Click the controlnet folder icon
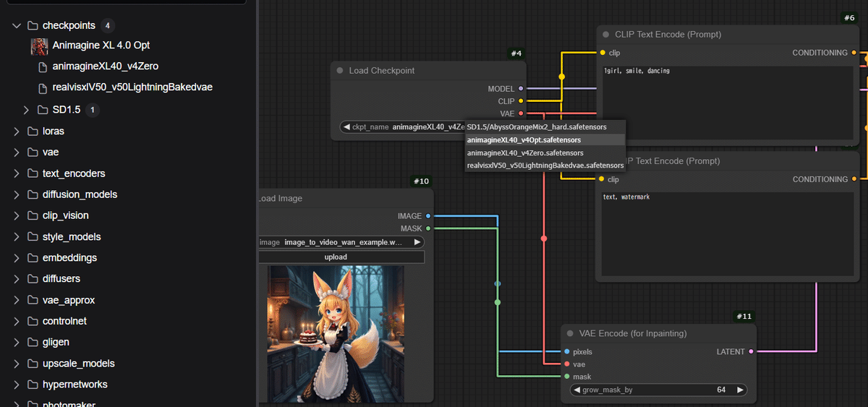Viewport: 868px width, 407px height. coord(33,321)
